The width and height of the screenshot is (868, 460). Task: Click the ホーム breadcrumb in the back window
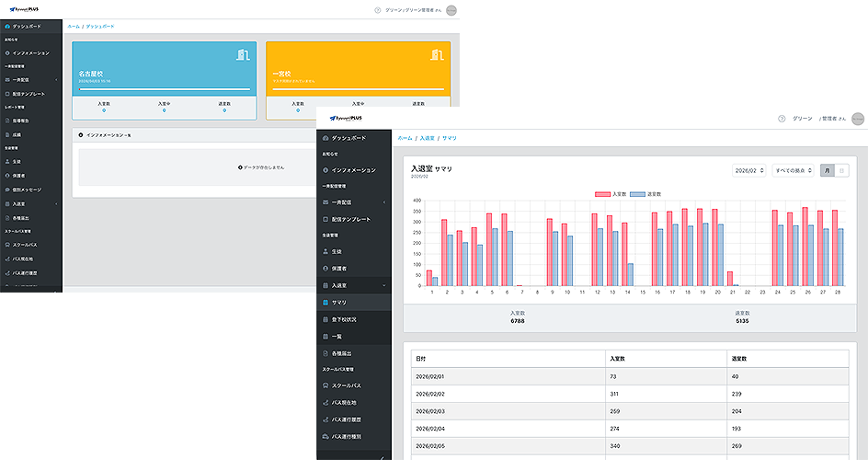[74, 27]
